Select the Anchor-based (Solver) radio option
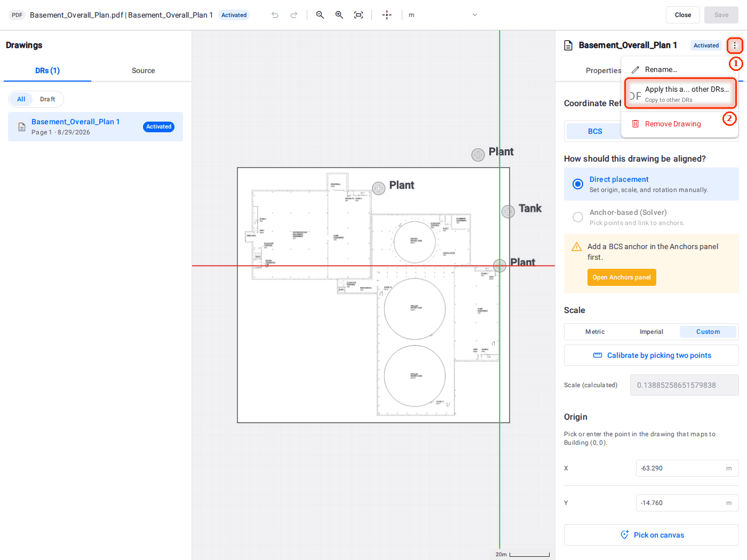 [578, 217]
